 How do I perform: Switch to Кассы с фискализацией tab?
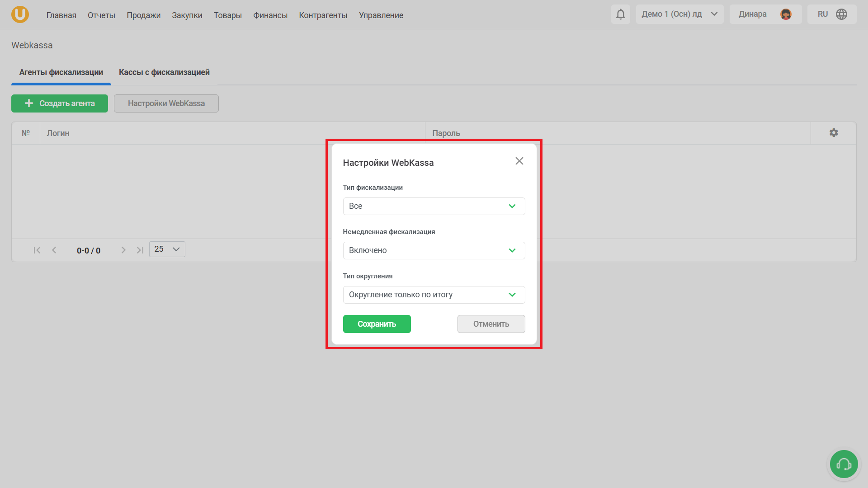pyautogui.click(x=164, y=72)
